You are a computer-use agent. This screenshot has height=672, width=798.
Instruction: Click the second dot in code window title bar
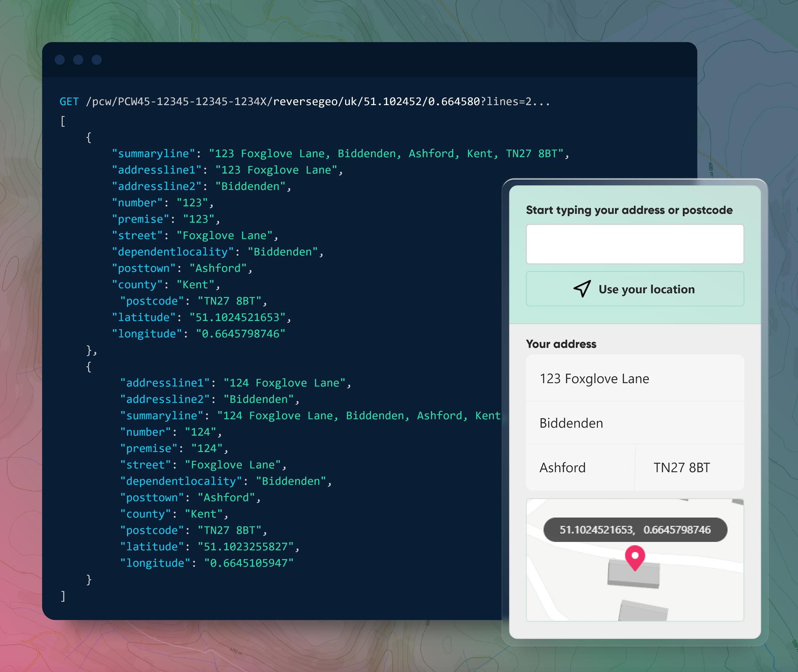point(78,60)
